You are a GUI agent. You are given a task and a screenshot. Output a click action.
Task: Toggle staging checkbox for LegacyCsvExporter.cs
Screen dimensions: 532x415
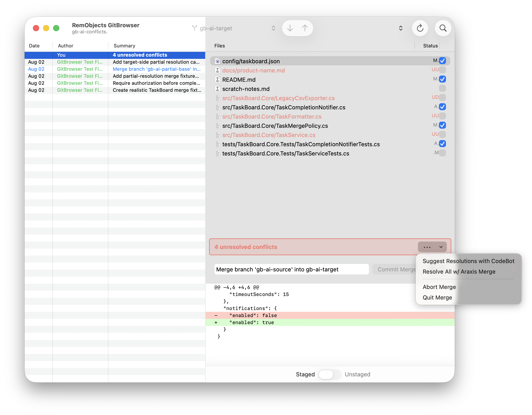pyautogui.click(x=442, y=97)
